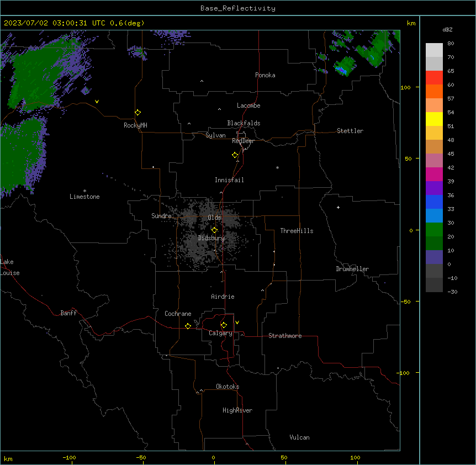476x465 pixels.
Task: Click the gray clutter echoes around Didsbury
Action: coord(207,235)
